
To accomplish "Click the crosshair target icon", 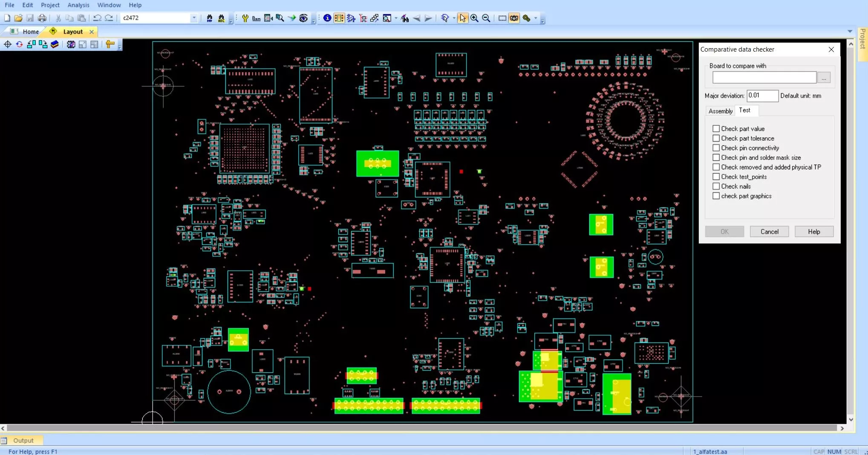I will 8,44.
